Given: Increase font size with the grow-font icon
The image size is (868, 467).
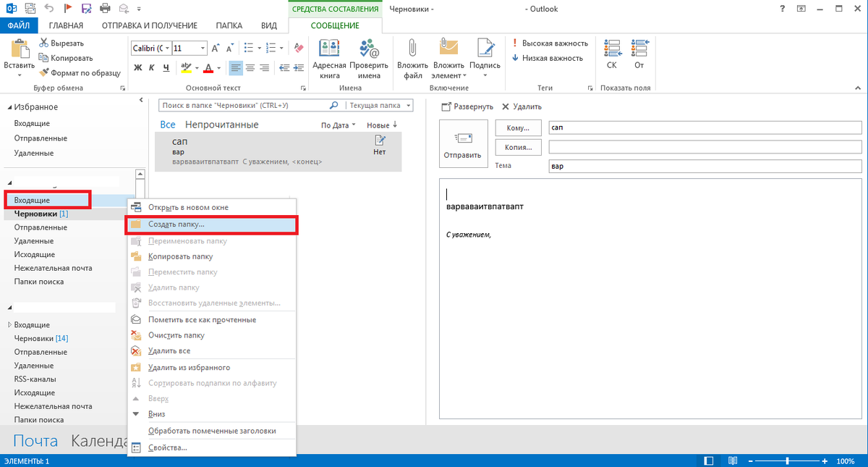Looking at the screenshot, I should (216, 48).
